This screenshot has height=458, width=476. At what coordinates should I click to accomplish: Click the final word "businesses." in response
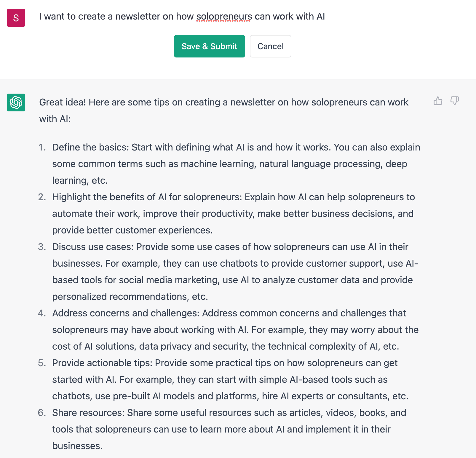(77, 446)
